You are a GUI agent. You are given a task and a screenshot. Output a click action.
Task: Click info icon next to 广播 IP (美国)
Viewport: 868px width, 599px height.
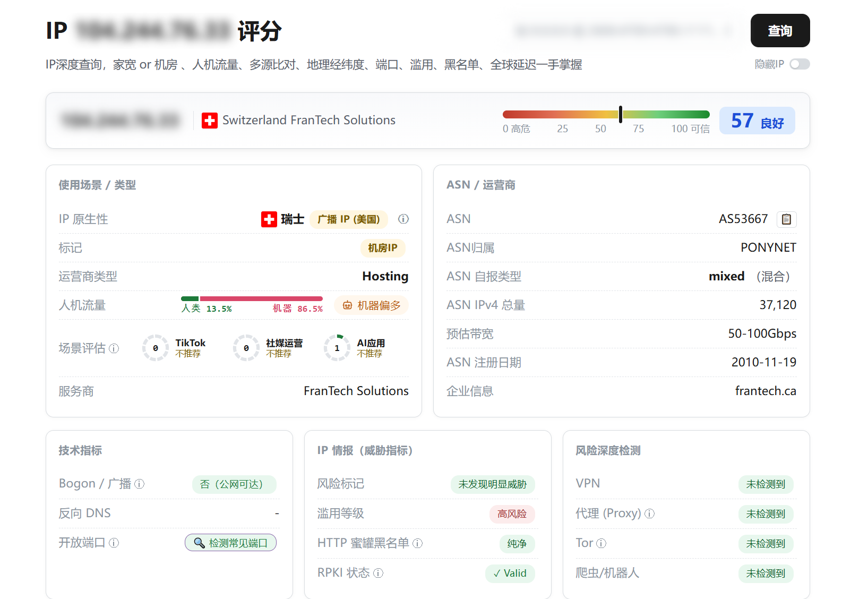click(x=403, y=219)
